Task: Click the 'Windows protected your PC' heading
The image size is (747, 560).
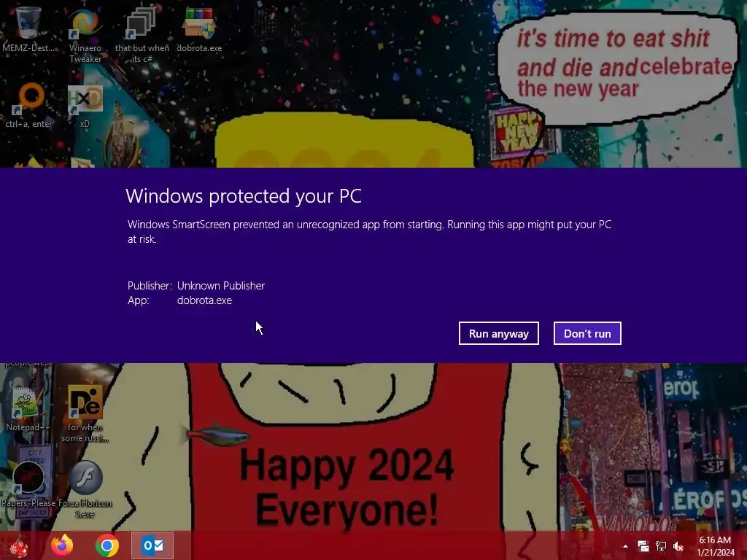Action: coord(244,195)
